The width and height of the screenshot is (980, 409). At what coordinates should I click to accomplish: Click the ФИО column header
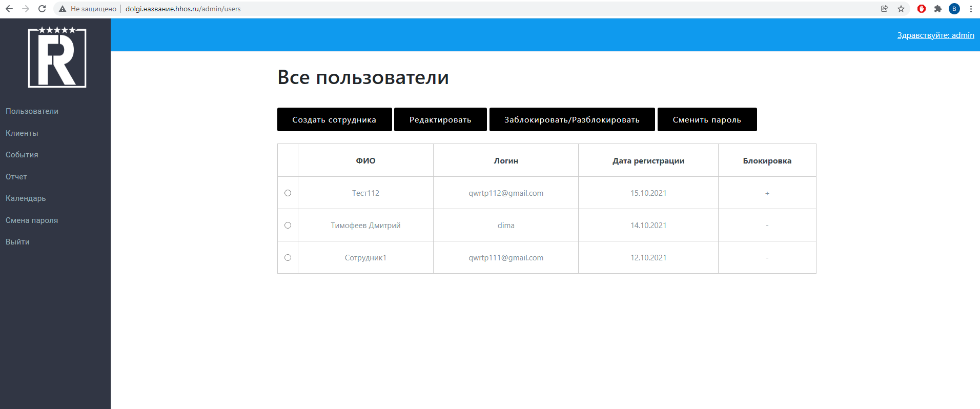pyautogui.click(x=365, y=160)
